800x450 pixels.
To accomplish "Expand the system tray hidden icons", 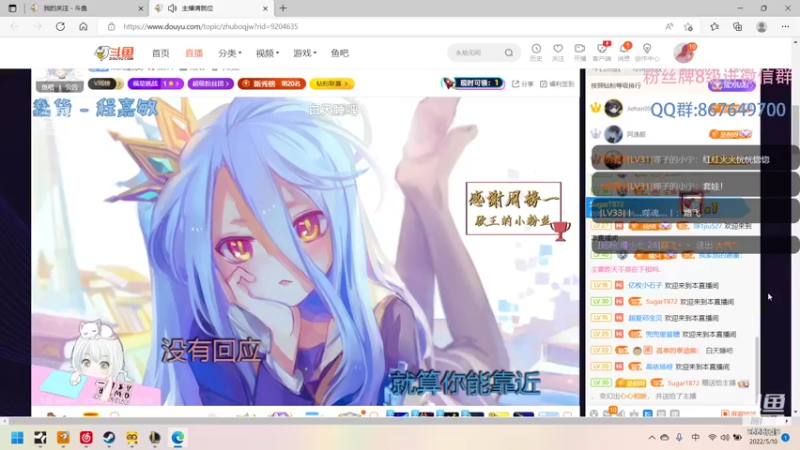I will click(652, 437).
